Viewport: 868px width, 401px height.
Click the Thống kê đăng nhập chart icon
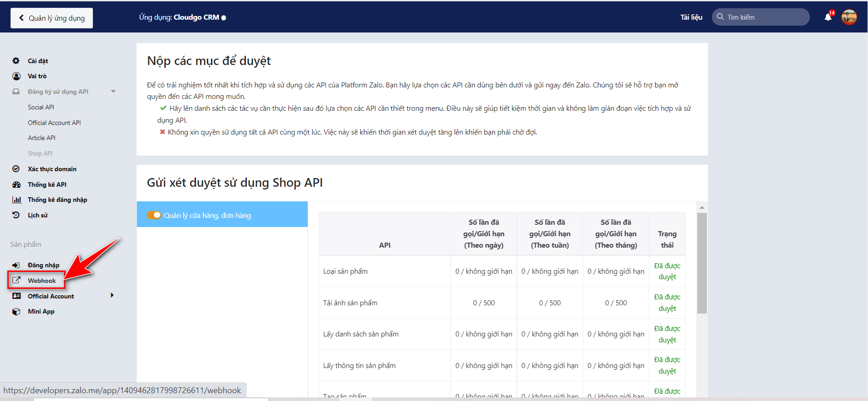click(x=16, y=200)
